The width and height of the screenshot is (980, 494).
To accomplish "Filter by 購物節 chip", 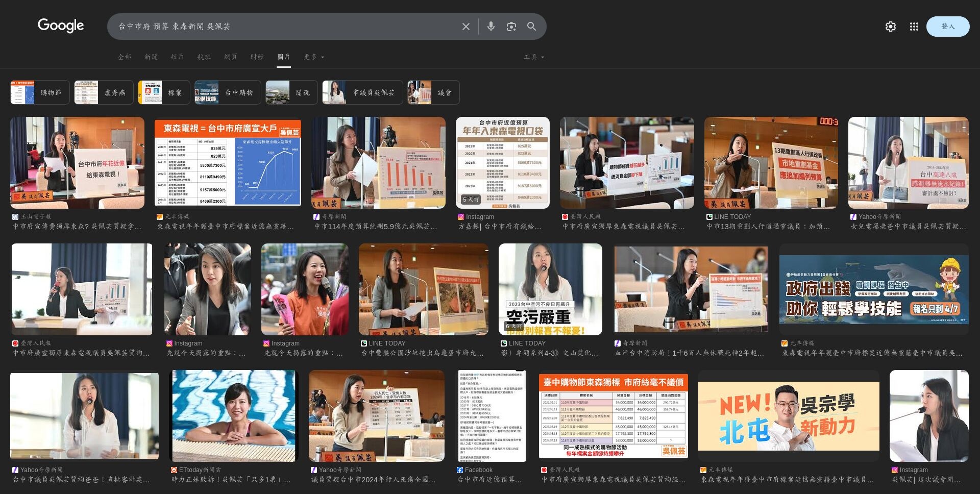I will click(40, 92).
